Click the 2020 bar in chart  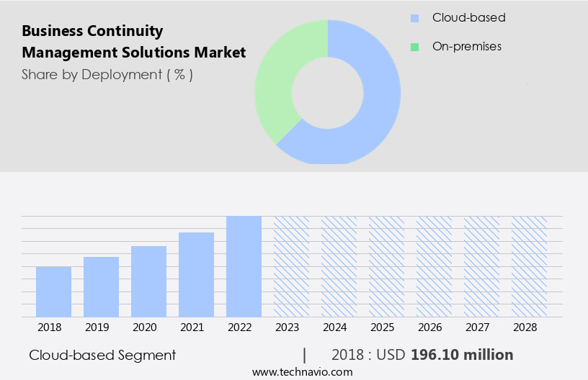148,281
